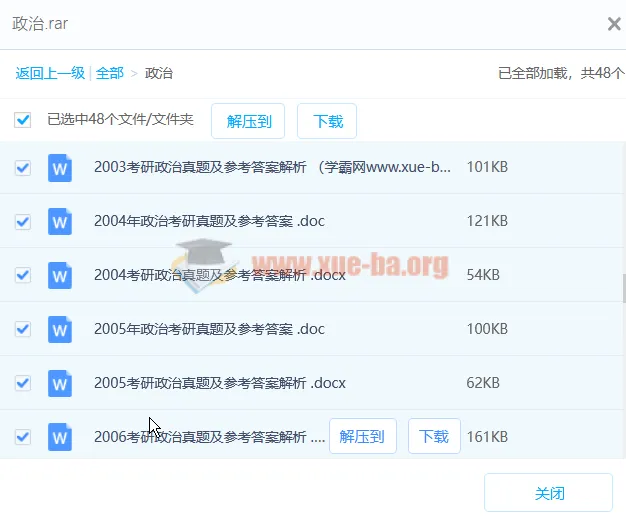This screenshot has height=532, width=626.
Task: Click 解压到 in the 2006 file row
Action: tap(362, 437)
